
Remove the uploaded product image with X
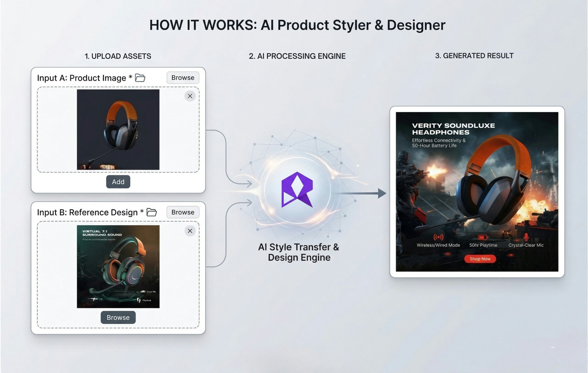tap(190, 96)
